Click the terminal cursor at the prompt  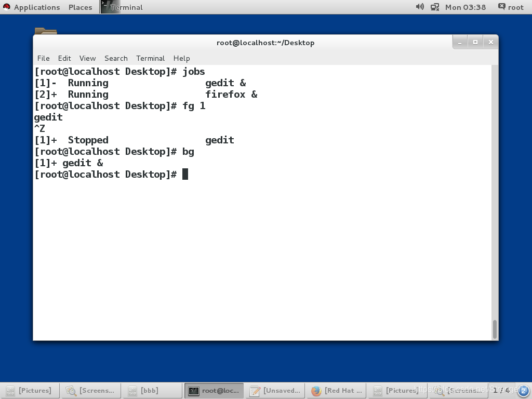coord(185,175)
